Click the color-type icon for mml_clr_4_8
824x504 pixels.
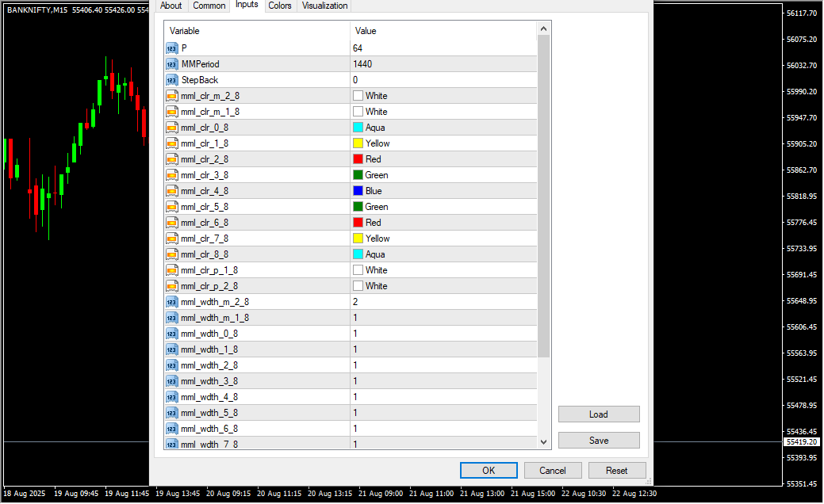(171, 191)
